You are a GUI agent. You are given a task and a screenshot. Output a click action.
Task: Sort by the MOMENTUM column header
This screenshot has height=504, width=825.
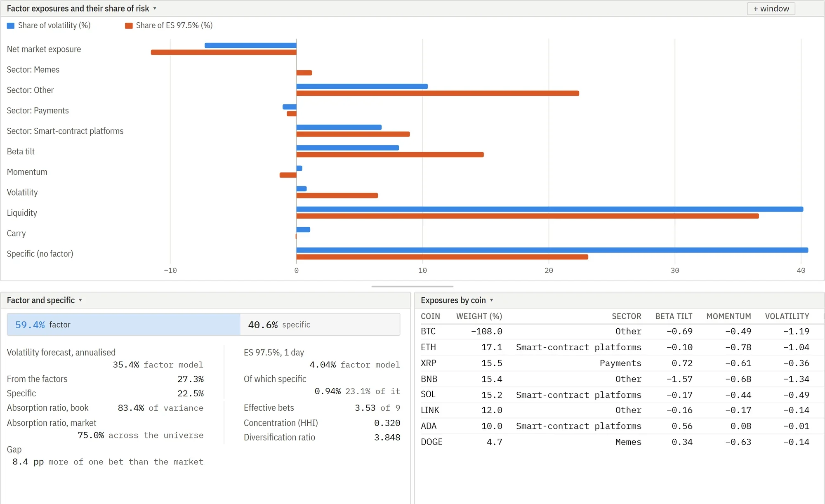728,316
